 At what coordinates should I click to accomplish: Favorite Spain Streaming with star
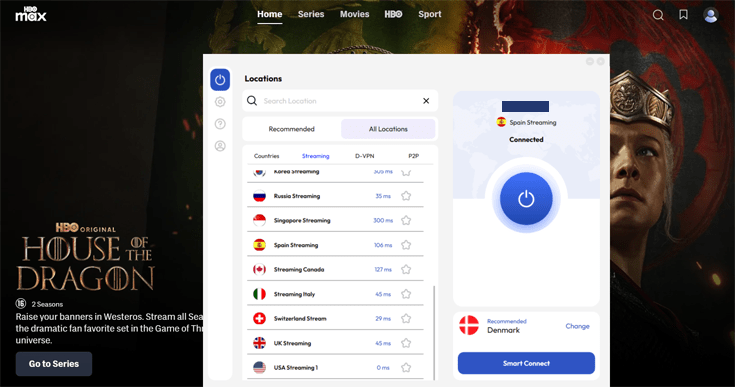406,245
